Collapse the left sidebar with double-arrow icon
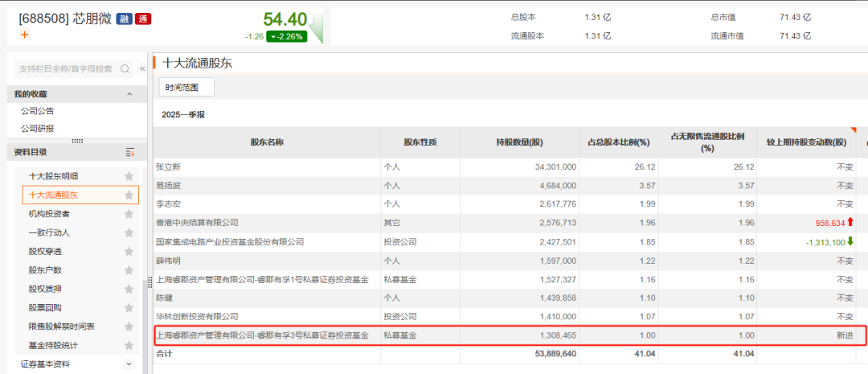This screenshot has width=868, height=374. 142,69
